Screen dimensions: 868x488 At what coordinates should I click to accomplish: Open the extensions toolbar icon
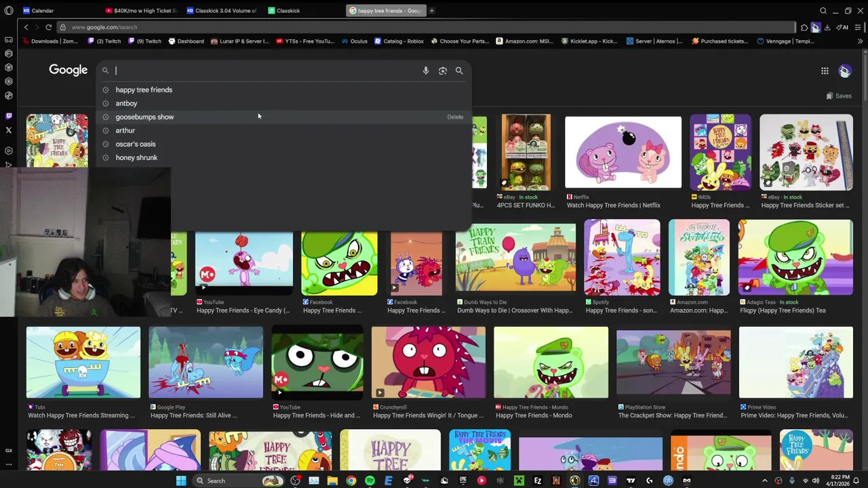[804, 27]
